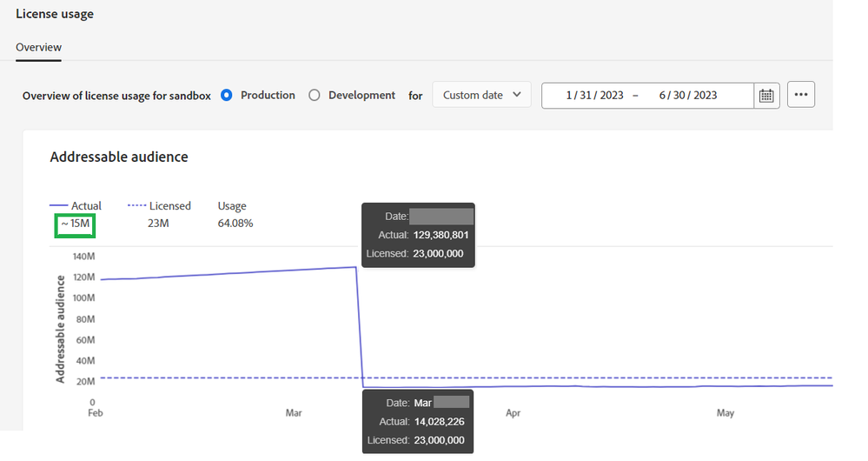
Task: Click the dropdown chevron beside Custom date
Action: point(516,95)
